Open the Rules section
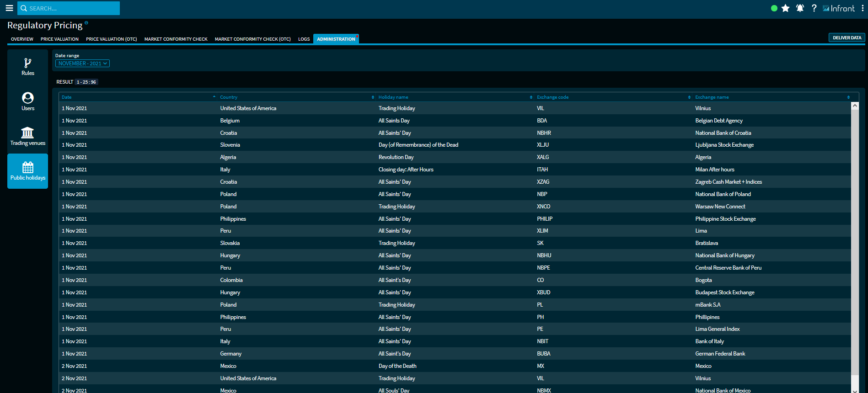The width and height of the screenshot is (868, 393). pyautogui.click(x=28, y=67)
